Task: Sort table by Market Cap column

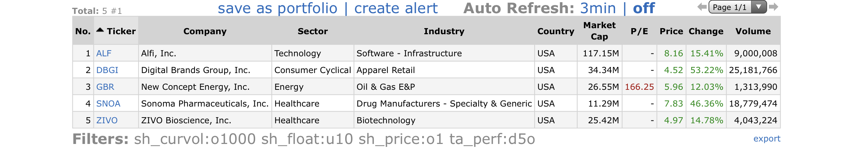Action: coord(599,31)
